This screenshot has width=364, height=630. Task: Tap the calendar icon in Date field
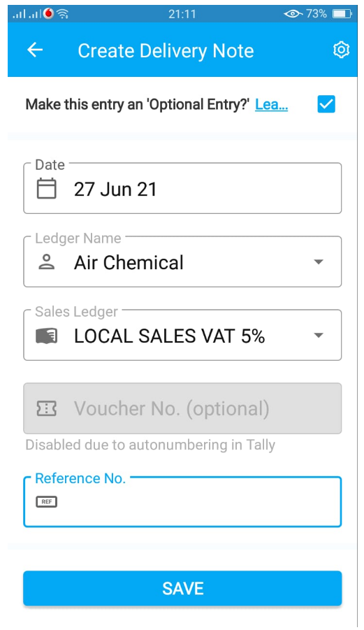pyautogui.click(x=47, y=189)
